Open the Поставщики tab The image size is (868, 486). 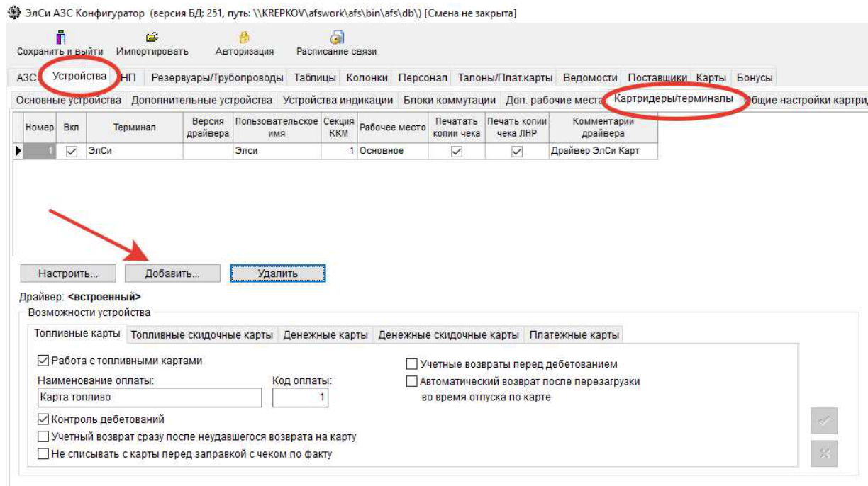click(657, 77)
